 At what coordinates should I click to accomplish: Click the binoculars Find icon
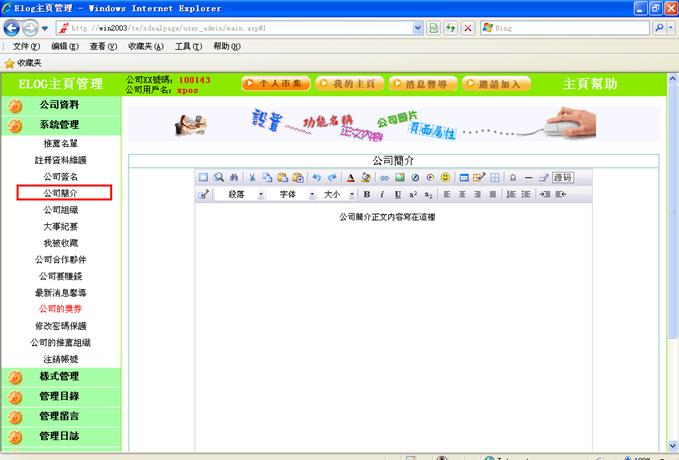point(234,177)
